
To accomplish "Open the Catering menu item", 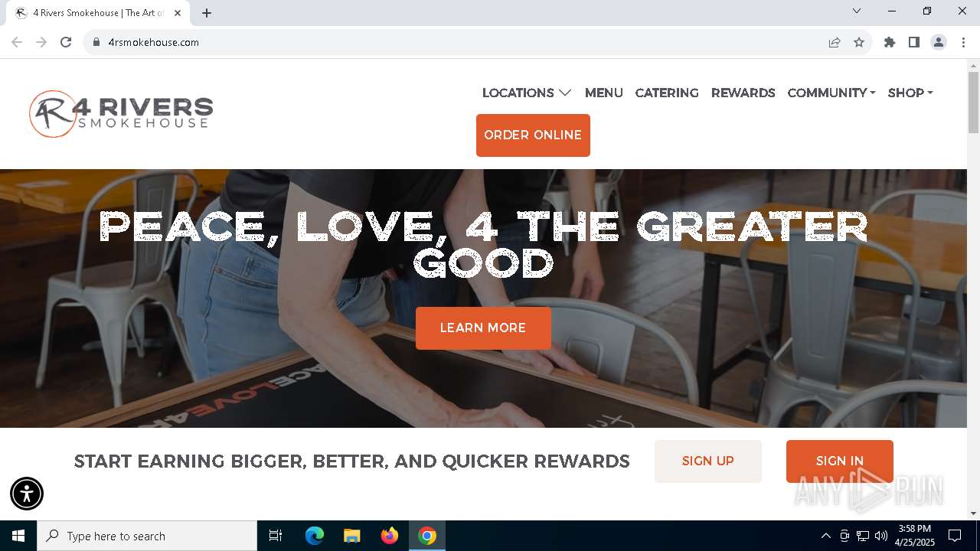I will point(667,93).
